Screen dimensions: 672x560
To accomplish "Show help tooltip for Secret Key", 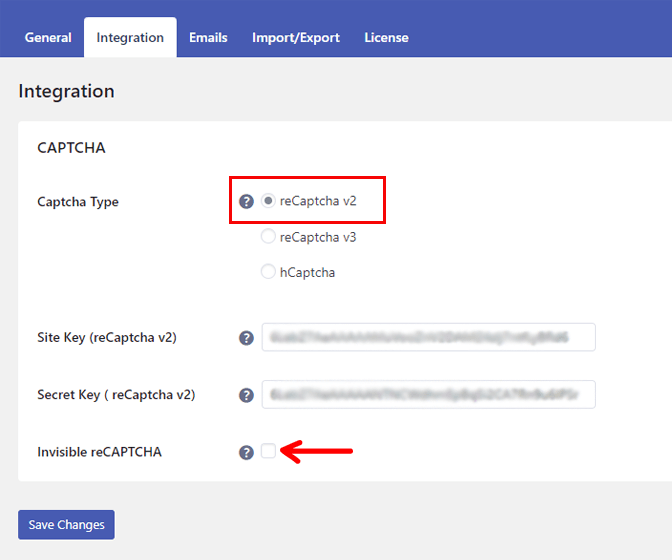I will 246,395.
